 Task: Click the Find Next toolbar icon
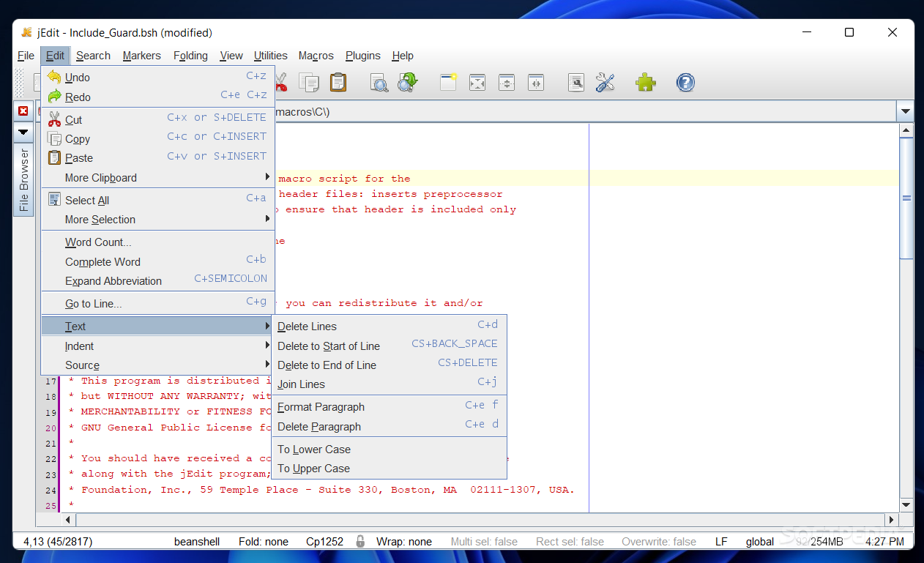407,82
